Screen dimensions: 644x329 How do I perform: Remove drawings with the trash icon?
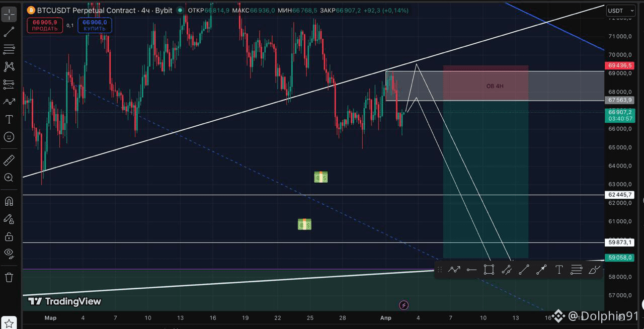coord(9,277)
